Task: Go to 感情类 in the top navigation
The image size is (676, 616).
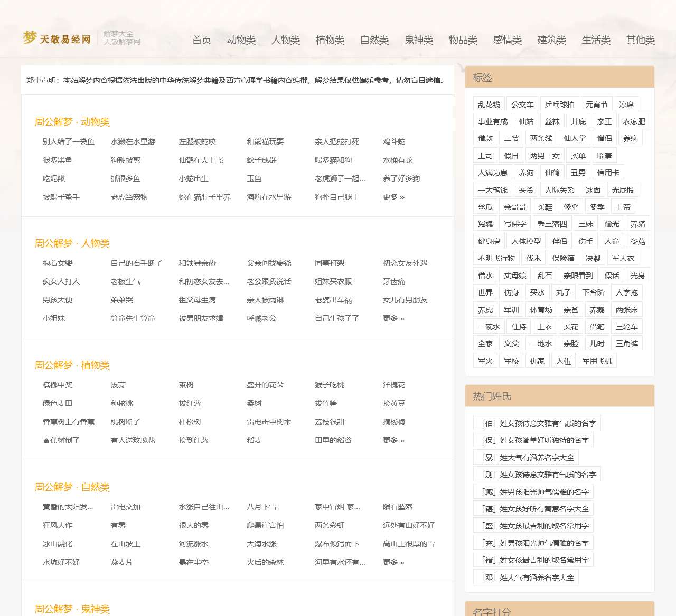Action: [508, 40]
